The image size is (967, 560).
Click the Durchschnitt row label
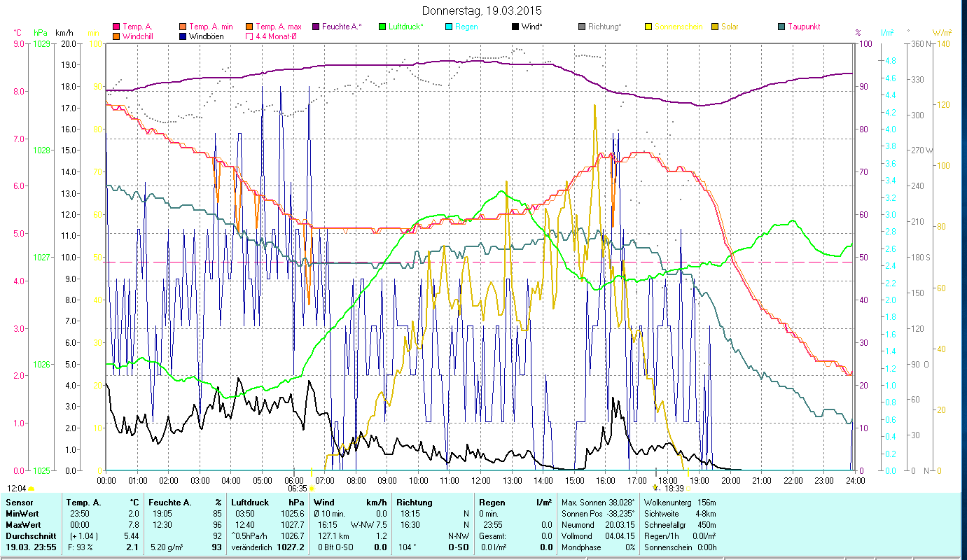tap(30, 535)
